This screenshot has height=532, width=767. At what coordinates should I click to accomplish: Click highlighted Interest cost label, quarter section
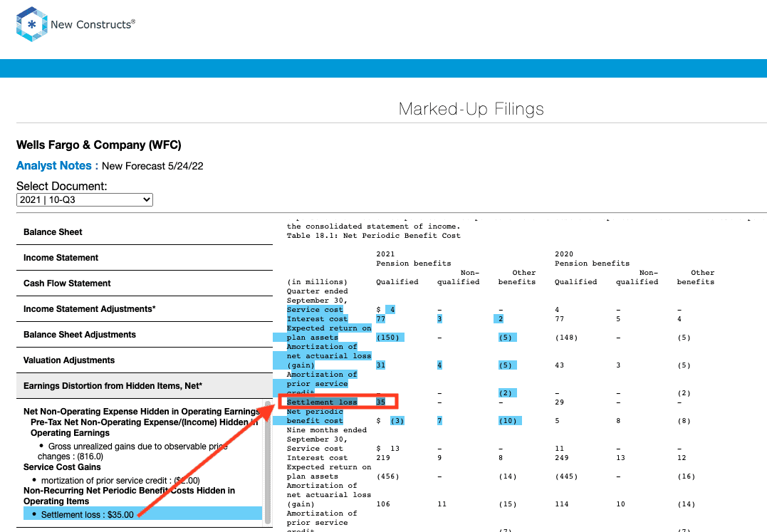(x=317, y=319)
